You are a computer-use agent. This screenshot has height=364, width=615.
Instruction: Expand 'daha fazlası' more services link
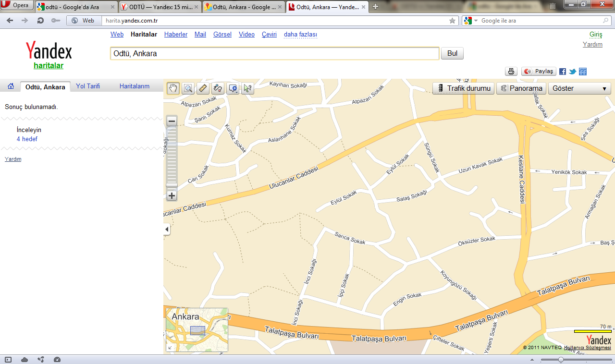pyautogui.click(x=300, y=35)
